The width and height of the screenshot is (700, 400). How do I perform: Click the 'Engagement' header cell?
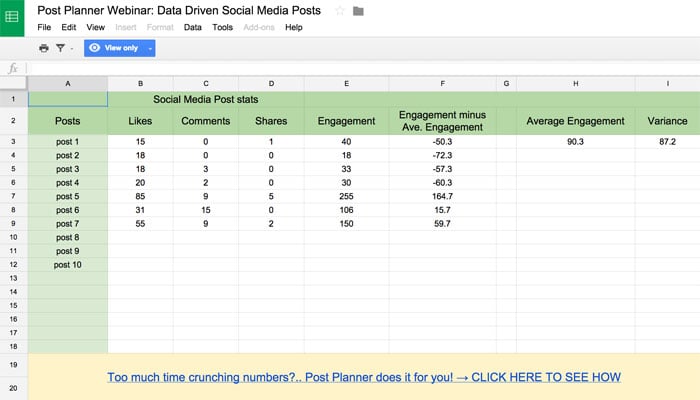(346, 121)
